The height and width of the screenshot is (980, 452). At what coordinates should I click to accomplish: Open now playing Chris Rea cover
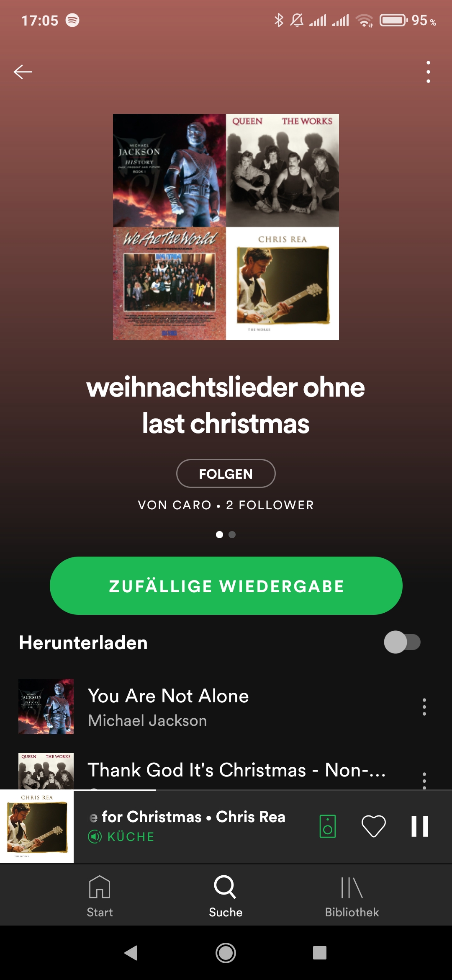[x=37, y=827]
